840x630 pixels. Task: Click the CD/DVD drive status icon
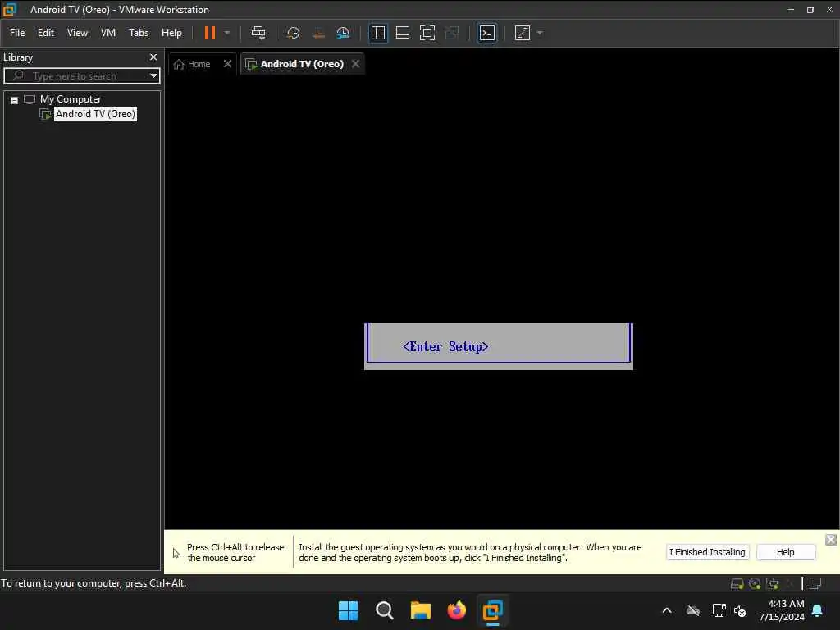tap(755, 584)
